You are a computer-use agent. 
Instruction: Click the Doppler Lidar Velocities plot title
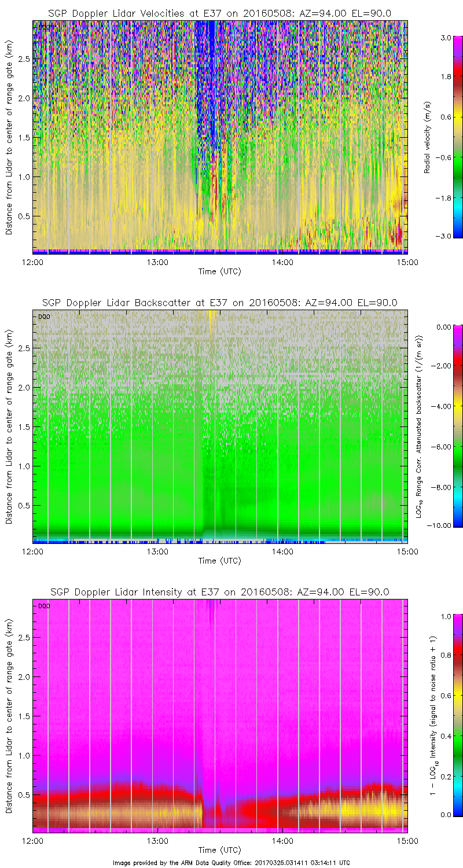click(x=219, y=13)
